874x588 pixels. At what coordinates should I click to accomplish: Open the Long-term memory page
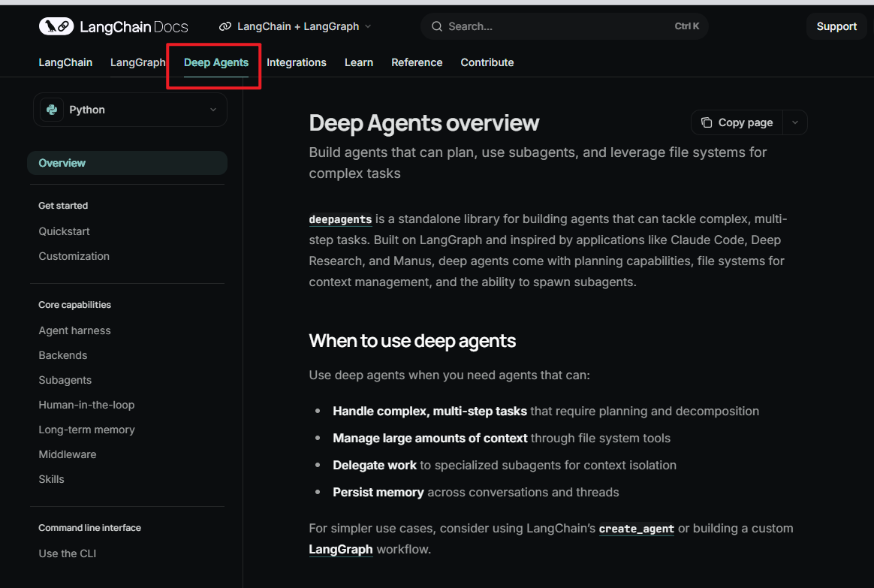point(87,430)
